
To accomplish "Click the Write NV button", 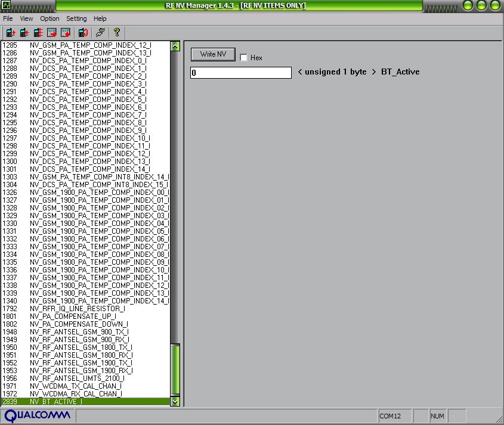I will 213,54.
